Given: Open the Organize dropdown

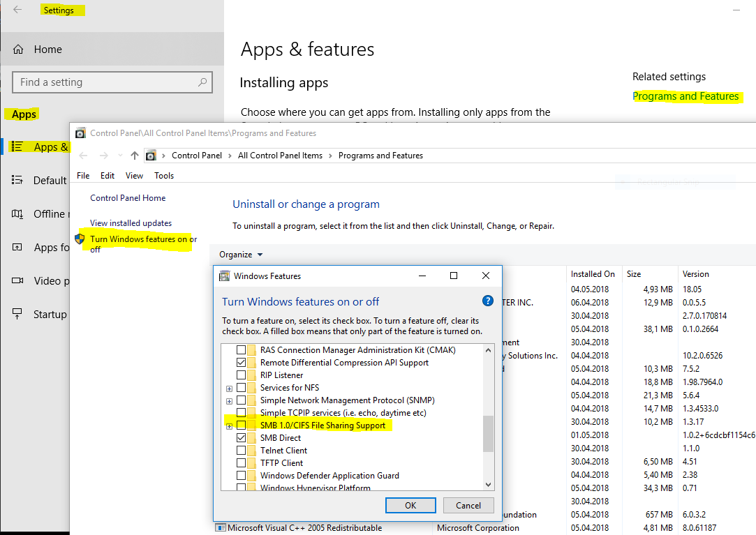Looking at the screenshot, I should [x=241, y=255].
